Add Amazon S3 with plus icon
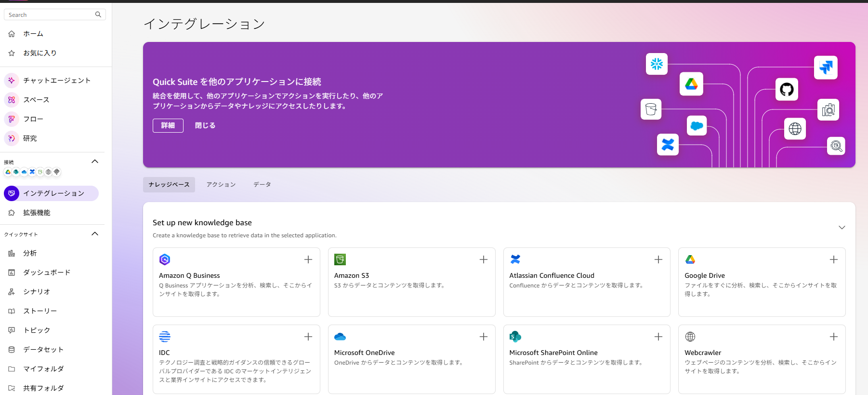Viewport: 868px width, 395px height. [484, 259]
